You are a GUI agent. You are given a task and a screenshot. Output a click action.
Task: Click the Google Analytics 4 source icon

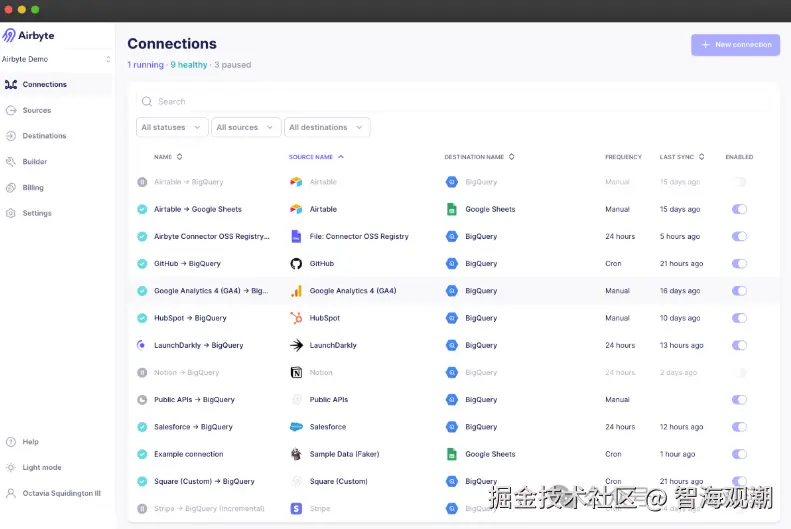[x=296, y=290]
